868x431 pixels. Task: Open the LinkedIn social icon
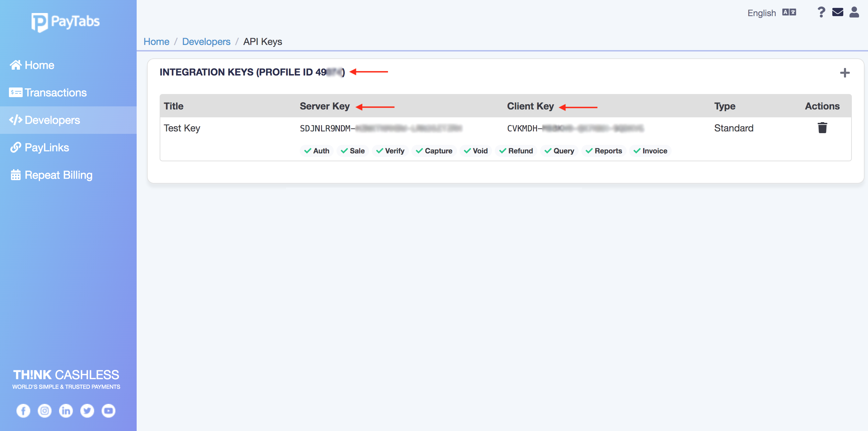pos(66,411)
